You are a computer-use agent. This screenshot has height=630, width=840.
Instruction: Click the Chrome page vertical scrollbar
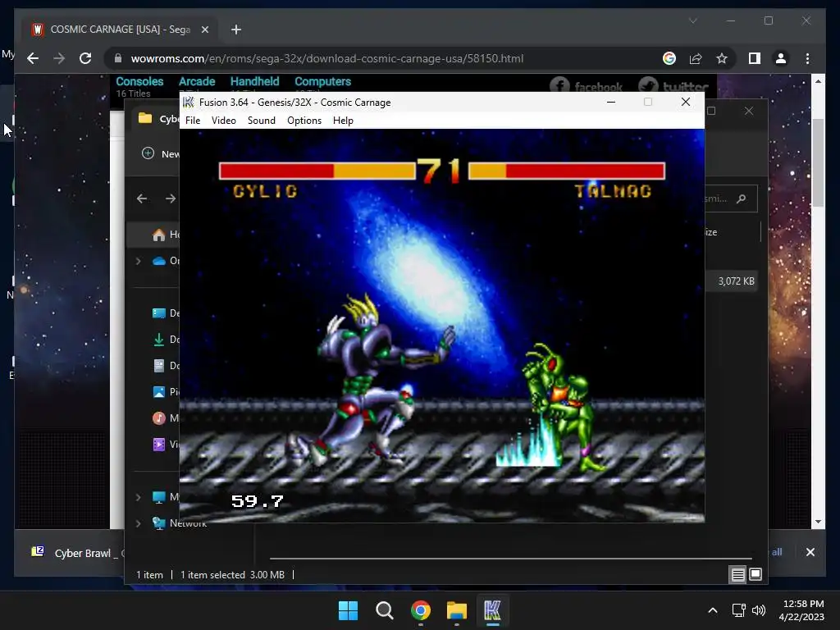tap(818, 163)
